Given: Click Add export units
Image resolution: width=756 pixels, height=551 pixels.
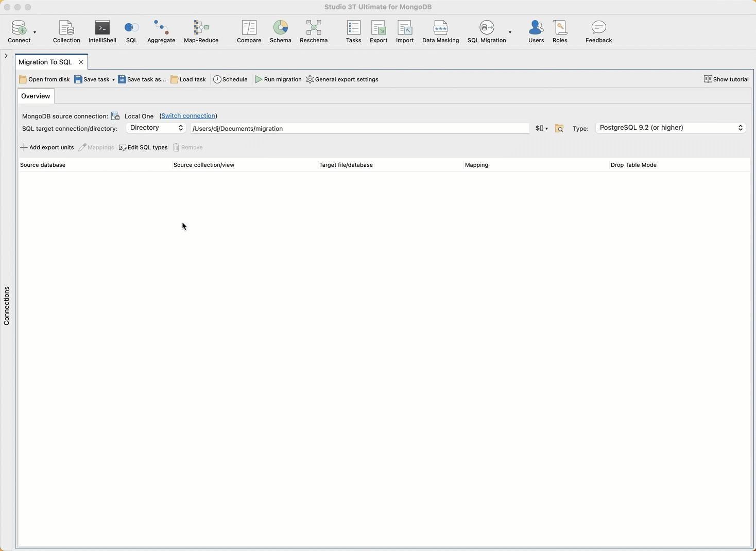Looking at the screenshot, I should [x=47, y=147].
